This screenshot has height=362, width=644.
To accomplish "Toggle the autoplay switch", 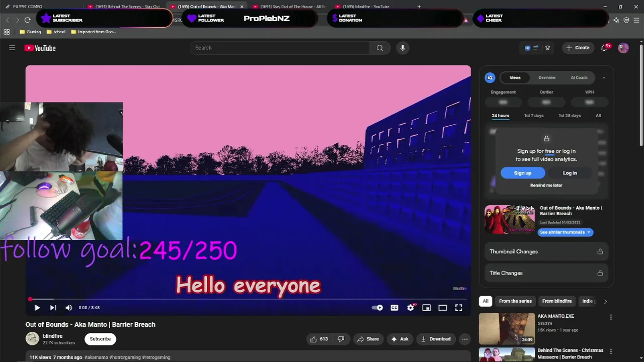I will click(x=377, y=308).
